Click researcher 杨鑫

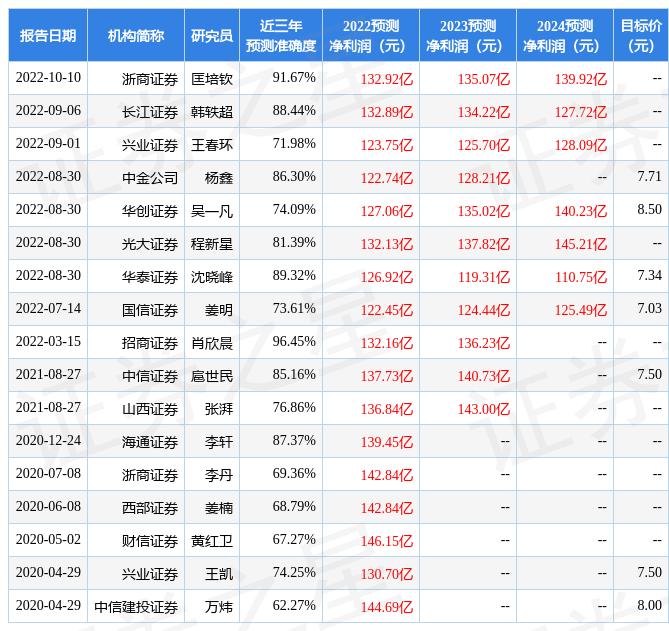tap(219, 178)
